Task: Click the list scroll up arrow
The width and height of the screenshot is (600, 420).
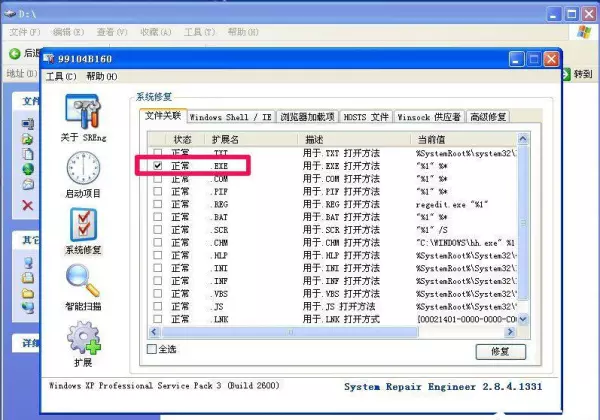Action: point(523,138)
